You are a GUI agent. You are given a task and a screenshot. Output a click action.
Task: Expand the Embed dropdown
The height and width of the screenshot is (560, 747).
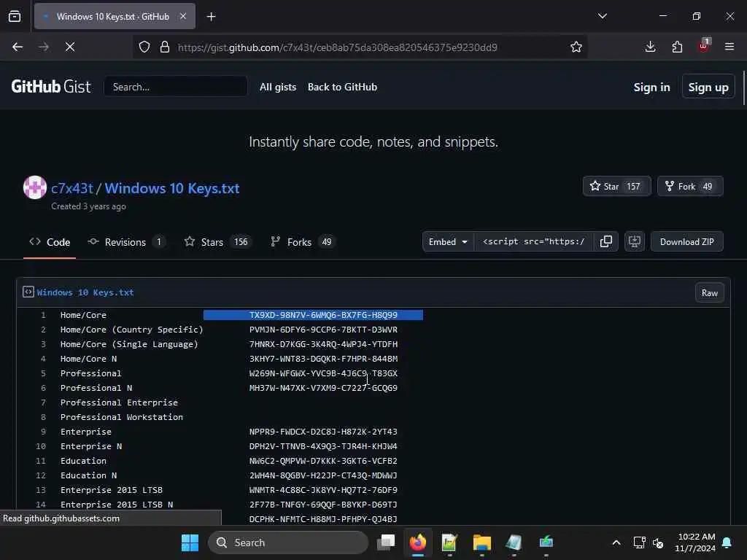point(448,242)
